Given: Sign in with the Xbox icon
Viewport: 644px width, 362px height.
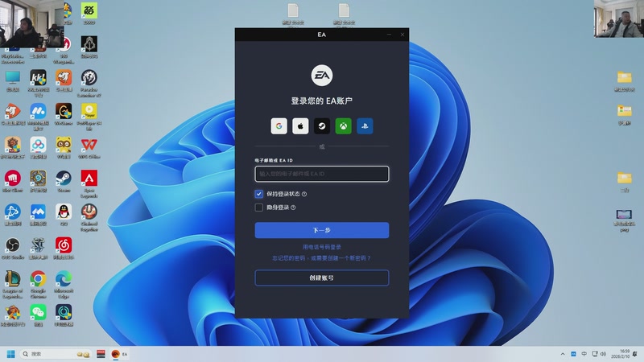Looking at the screenshot, I should tap(343, 126).
